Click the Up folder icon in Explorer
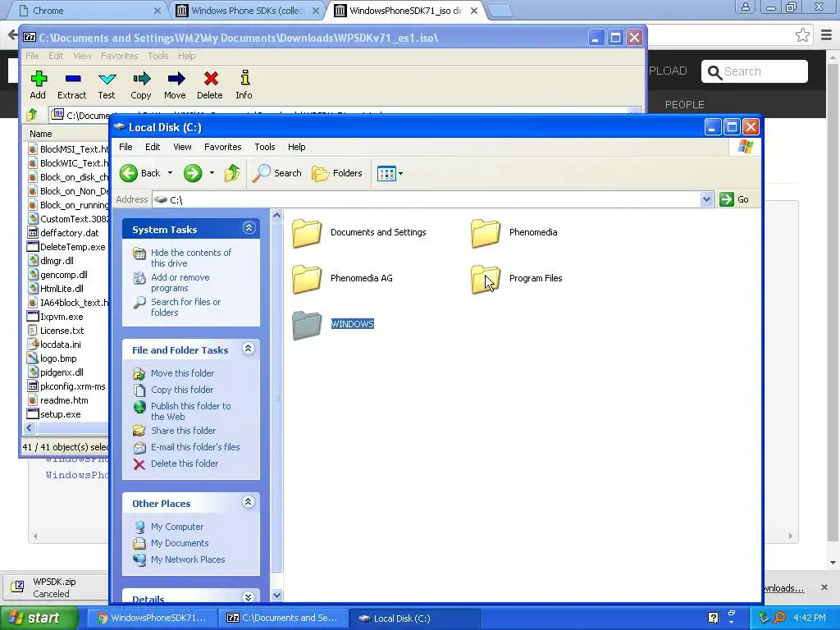 coord(232,173)
